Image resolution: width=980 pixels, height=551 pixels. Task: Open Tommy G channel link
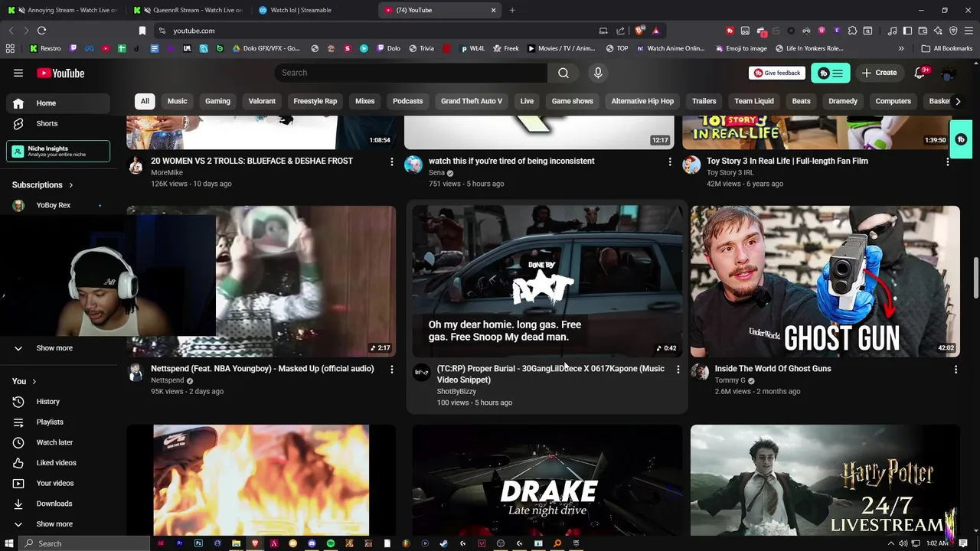[730, 380]
